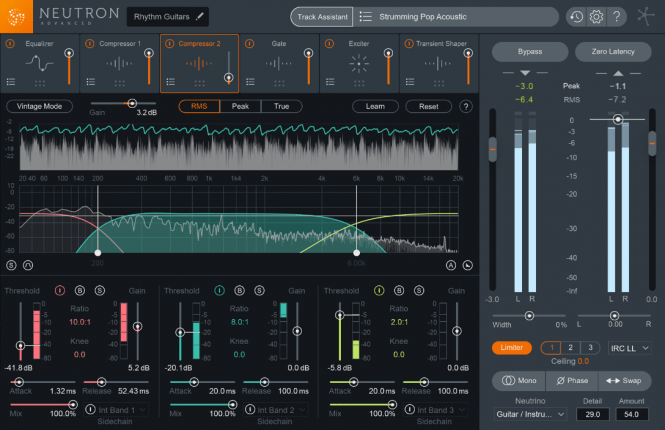665x430 pixels.
Task: Click the Width slider handle
Action: (x=529, y=316)
